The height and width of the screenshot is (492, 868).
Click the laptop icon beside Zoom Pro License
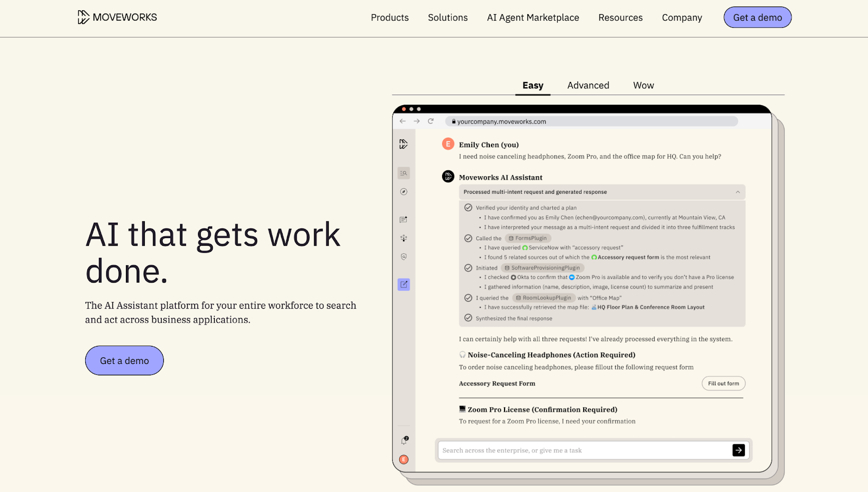(462, 409)
